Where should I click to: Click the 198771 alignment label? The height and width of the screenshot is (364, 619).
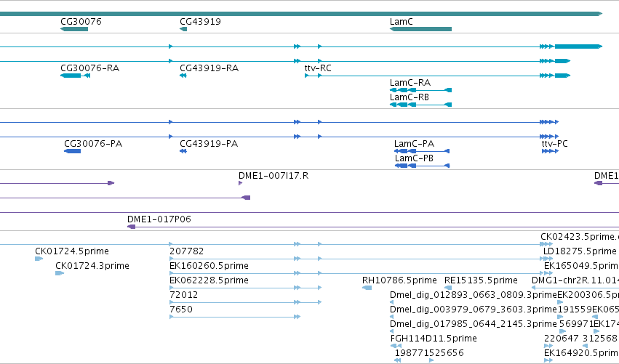(412, 353)
